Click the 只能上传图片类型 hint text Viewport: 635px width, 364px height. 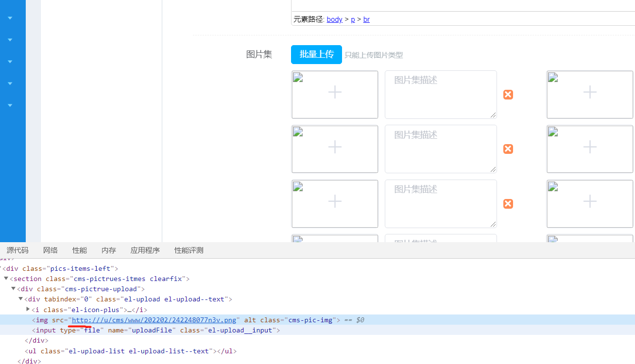click(374, 55)
